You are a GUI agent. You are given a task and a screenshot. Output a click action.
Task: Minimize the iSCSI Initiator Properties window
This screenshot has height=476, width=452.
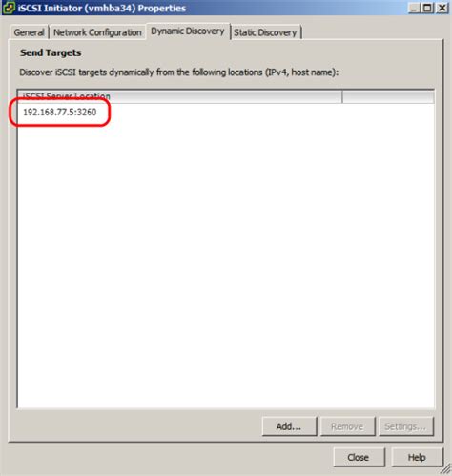click(414, 8)
